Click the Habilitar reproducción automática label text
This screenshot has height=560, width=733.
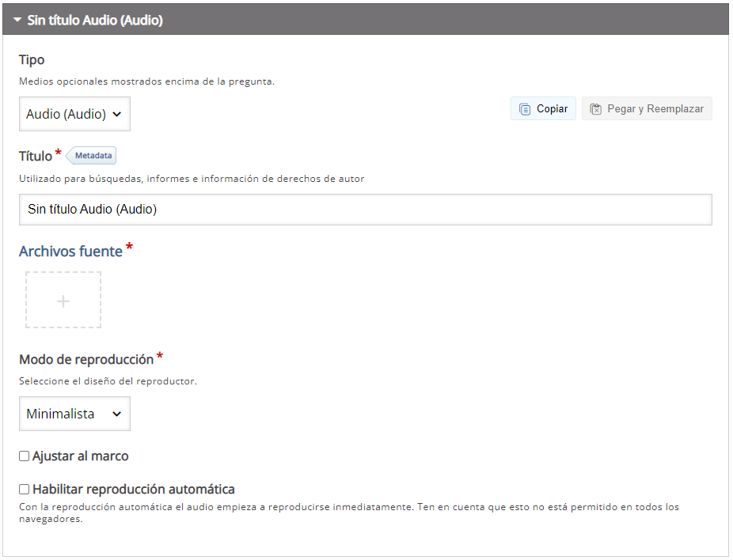133,490
